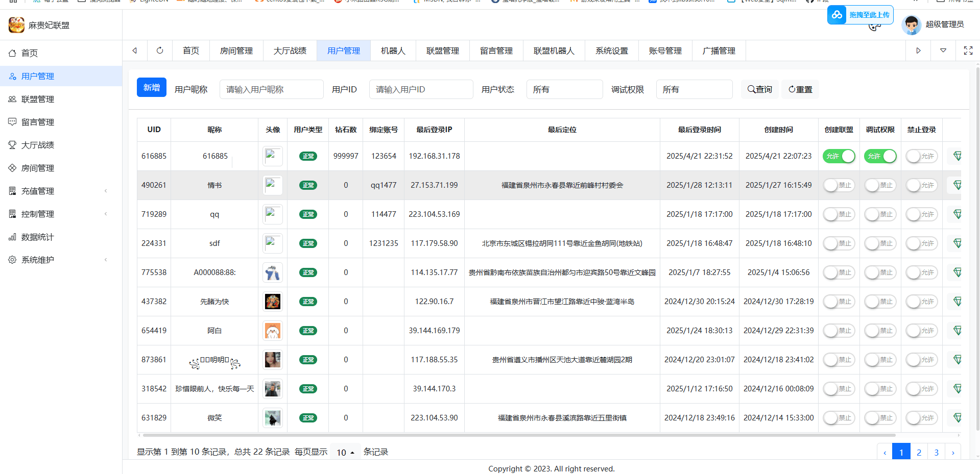Screen dimensions: 980x474
Task: Click the diamond icon for user 616885
Action: coord(957,156)
